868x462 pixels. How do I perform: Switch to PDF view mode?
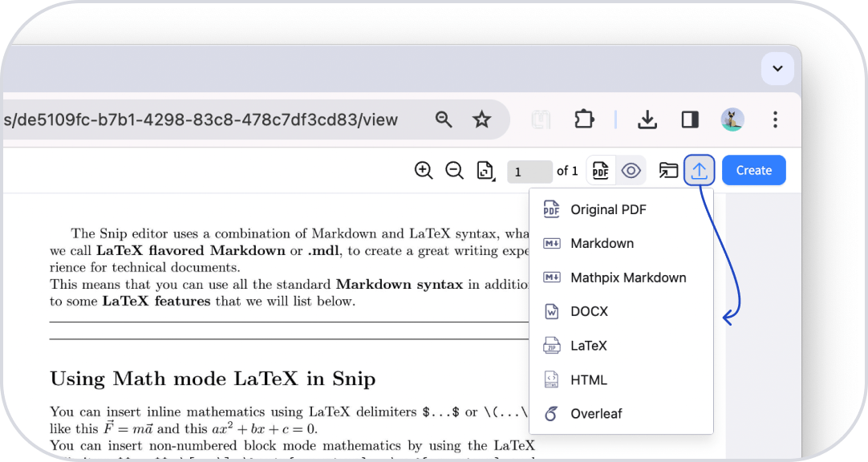pos(600,170)
